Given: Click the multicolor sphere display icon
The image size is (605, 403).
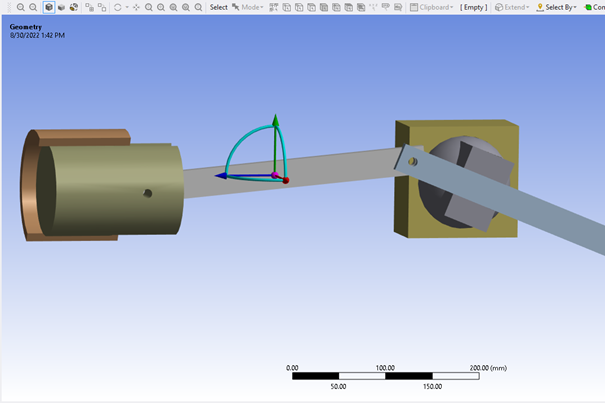Looking at the screenshot, I should pos(74,7).
